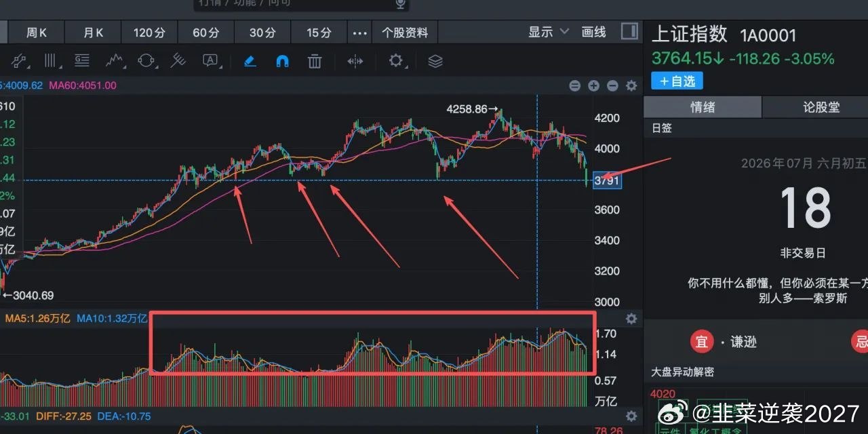868x434 pixels.
Task: Click the +自选 add to watchlist button
Action: coord(677,81)
